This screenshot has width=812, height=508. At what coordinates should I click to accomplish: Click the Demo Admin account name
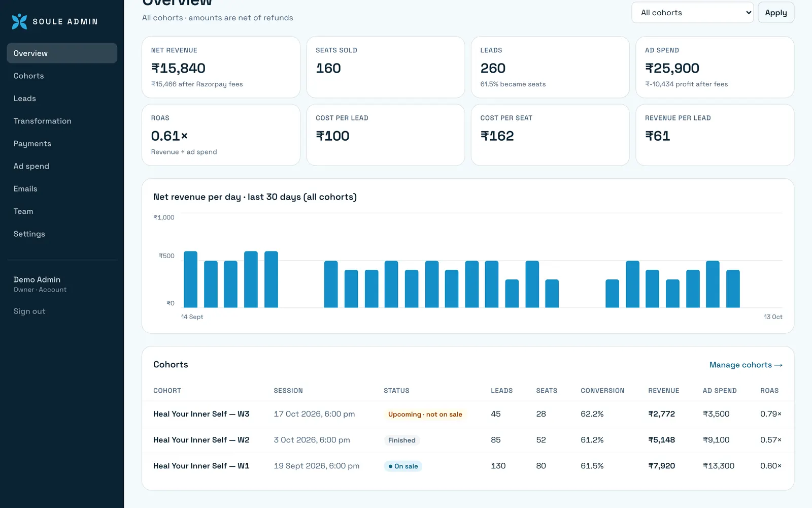(x=37, y=280)
